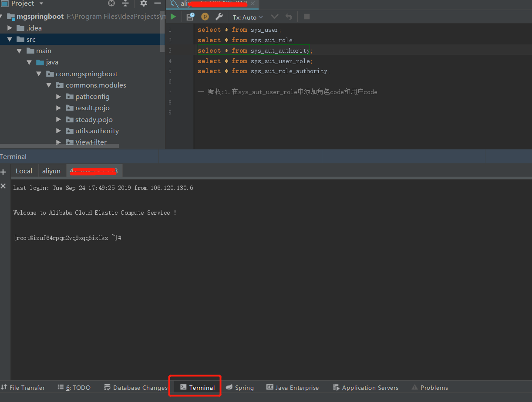This screenshot has height=402, width=532.
Task: Open the Tx: Auto transaction mode dropdown
Action: 247,17
